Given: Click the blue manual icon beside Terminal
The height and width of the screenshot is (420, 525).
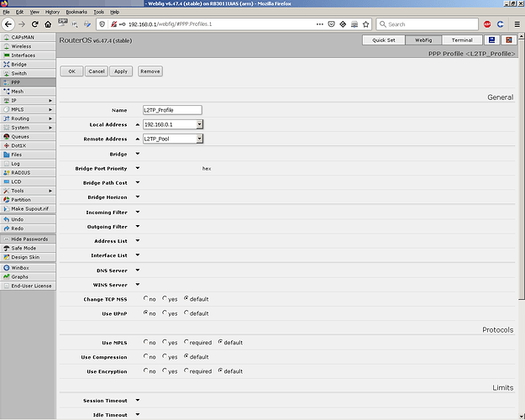Looking at the screenshot, I should (x=492, y=39).
